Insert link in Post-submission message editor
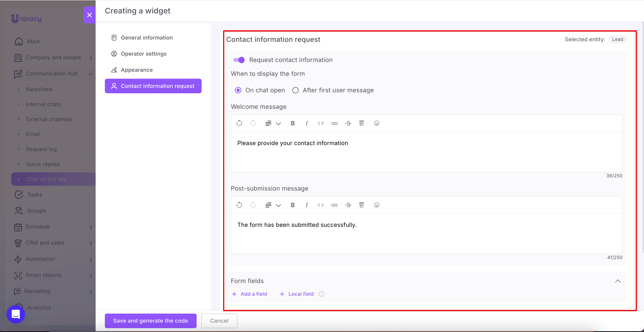 334,205
